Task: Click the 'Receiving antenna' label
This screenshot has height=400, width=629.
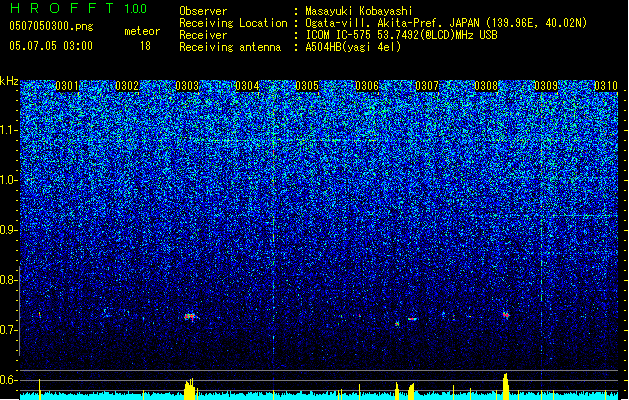Action: (230, 47)
